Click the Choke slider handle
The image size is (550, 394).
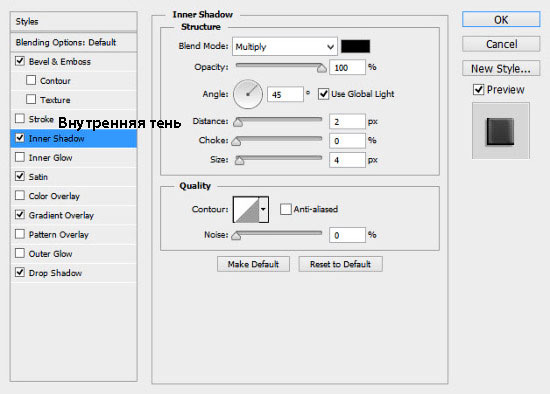tap(236, 141)
